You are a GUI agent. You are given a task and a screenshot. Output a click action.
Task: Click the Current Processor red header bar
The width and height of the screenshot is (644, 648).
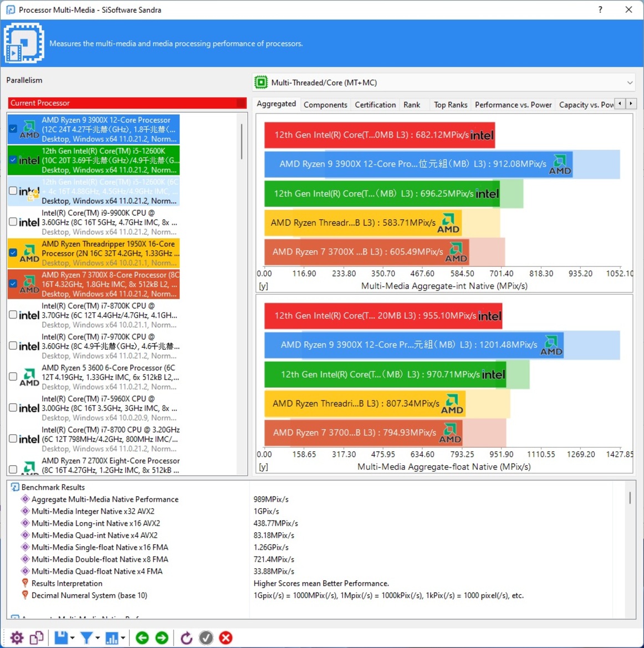coord(127,103)
